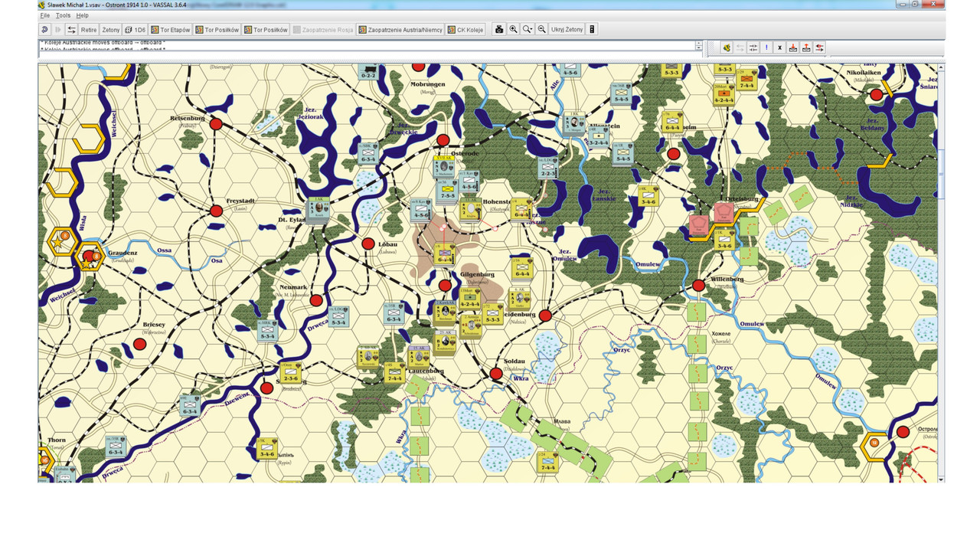Screen dimensions: 980x543
Task: Open the Help menu
Action: 82,15
